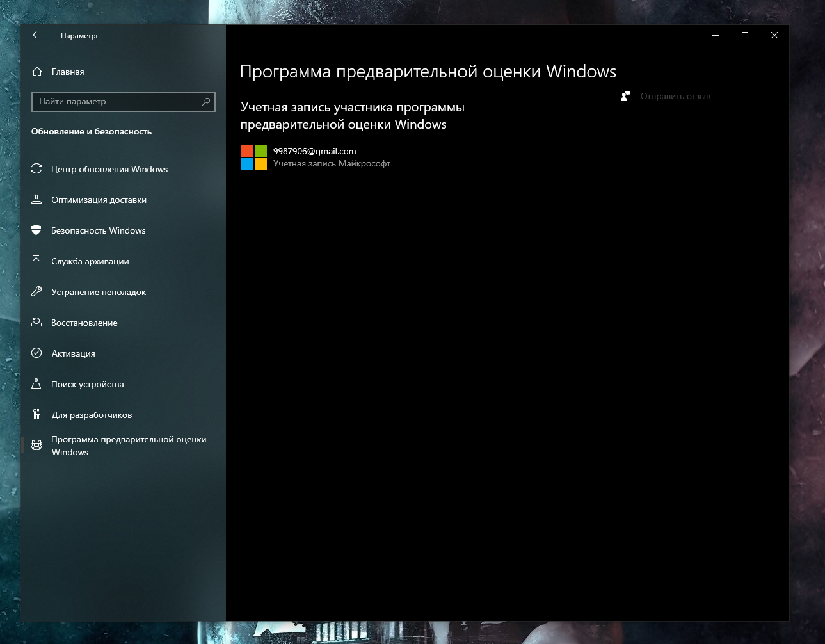Click the Microsoft account logo

254,157
